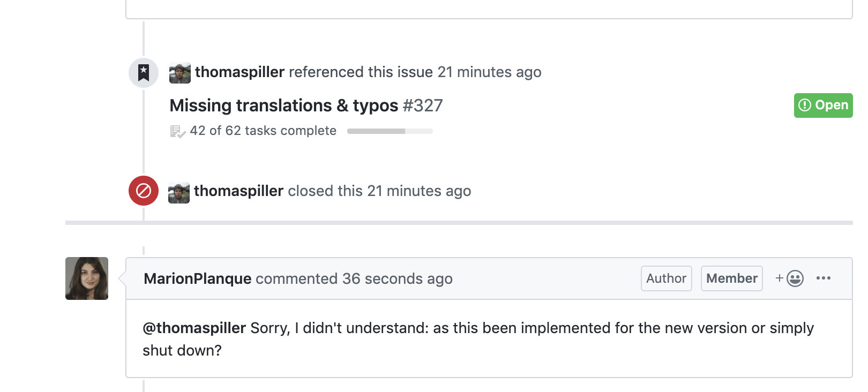
Task: Click the @thomaspiller mention in the comment
Action: pos(193,328)
